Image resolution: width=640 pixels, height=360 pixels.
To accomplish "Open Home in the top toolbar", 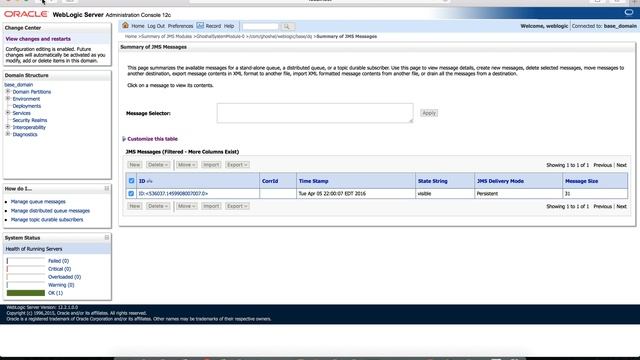I will pos(138,26).
